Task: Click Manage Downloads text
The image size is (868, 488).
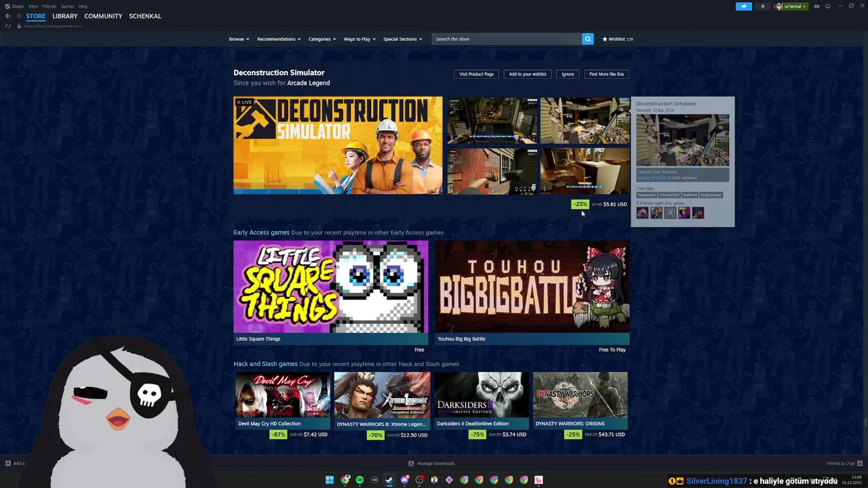Action: pyautogui.click(x=436, y=464)
